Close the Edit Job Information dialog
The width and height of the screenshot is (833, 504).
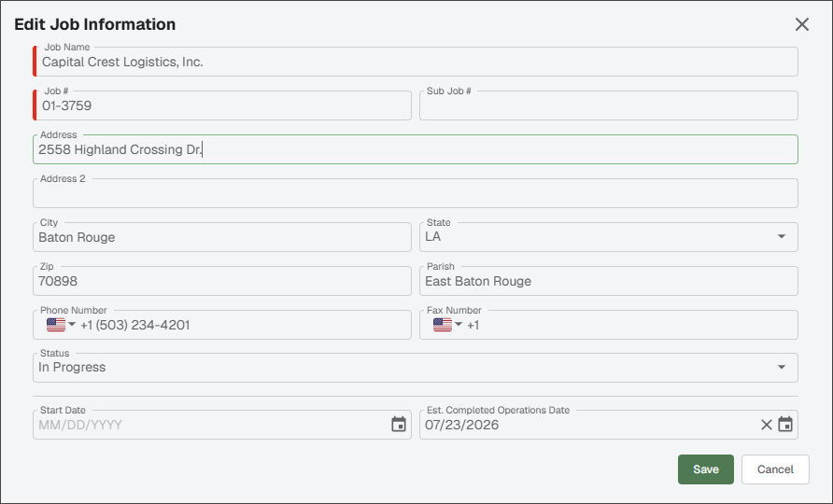pyautogui.click(x=801, y=24)
